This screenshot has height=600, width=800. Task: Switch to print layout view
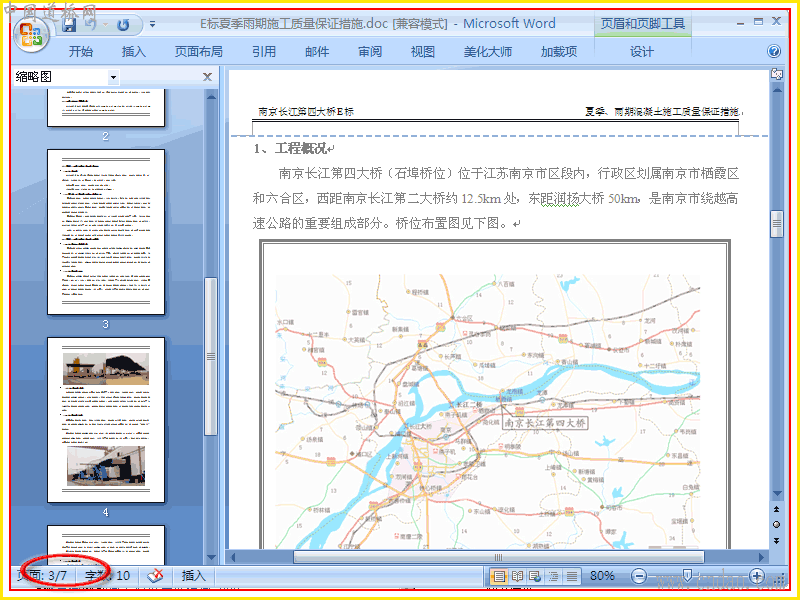point(498,577)
